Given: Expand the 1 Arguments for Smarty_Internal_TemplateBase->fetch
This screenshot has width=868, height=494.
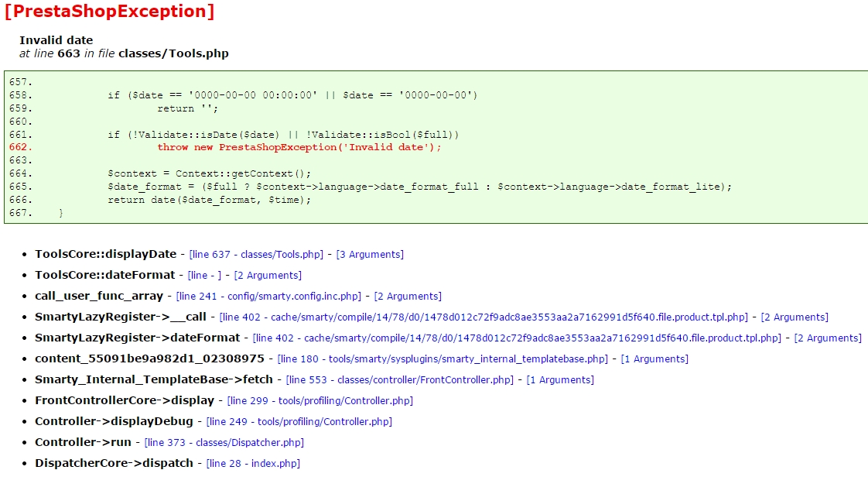Looking at the screenshot, I should click(560, 380).
